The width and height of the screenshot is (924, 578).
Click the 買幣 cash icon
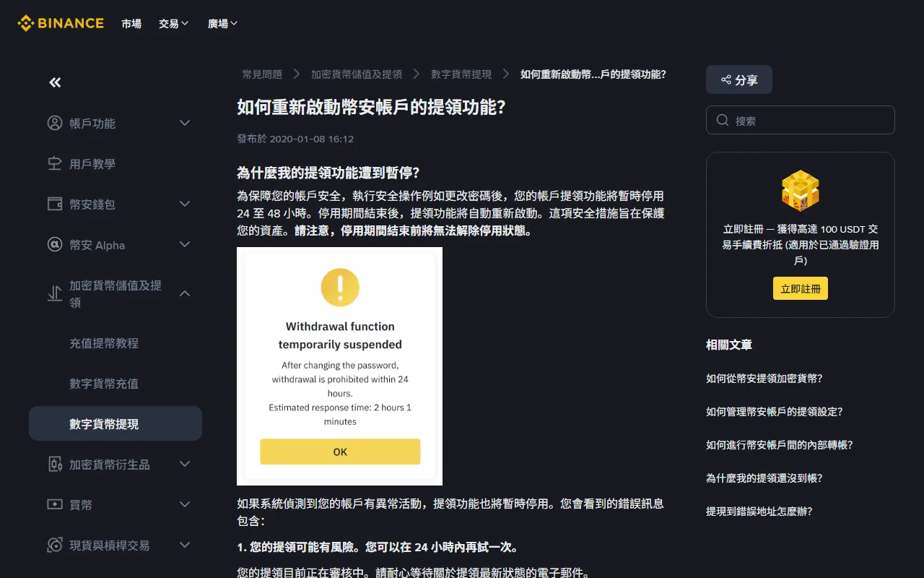(55, 504)
